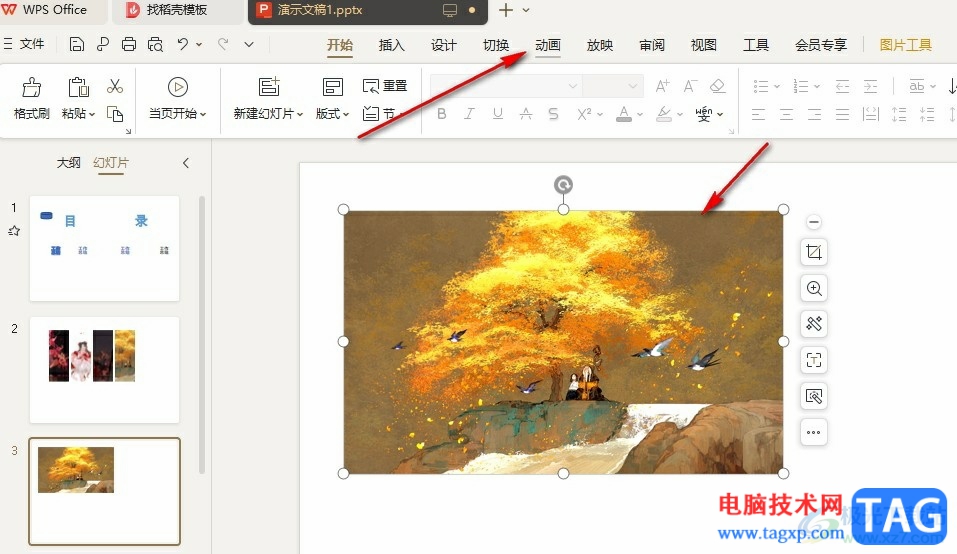Click the Copy icon under scissors
This screenshot has width=957, height=554.
(x=115, y=114)
